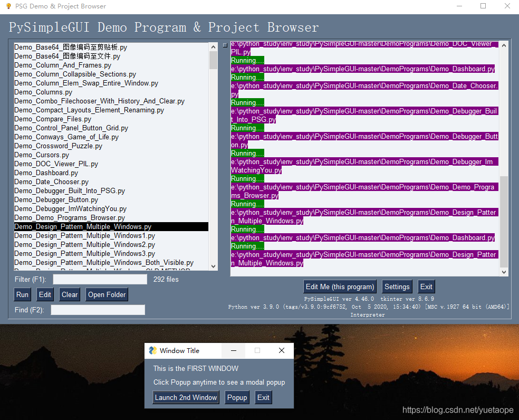Viewport: 519px width, 420px height.
Task: Select Demo_Debugger_ImWatchingYou.py in file list
Action: click(x=111, y=208)
